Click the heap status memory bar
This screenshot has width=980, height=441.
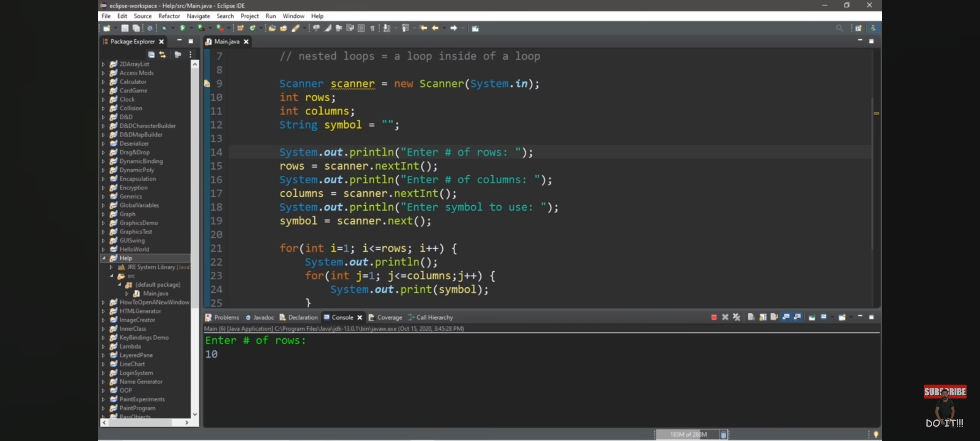(687, 434)
